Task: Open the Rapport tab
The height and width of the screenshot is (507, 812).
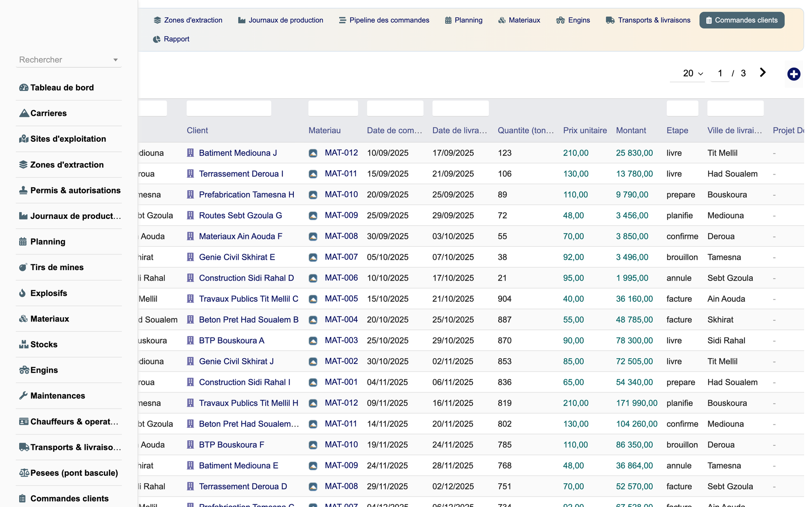Action: point(171,39)
